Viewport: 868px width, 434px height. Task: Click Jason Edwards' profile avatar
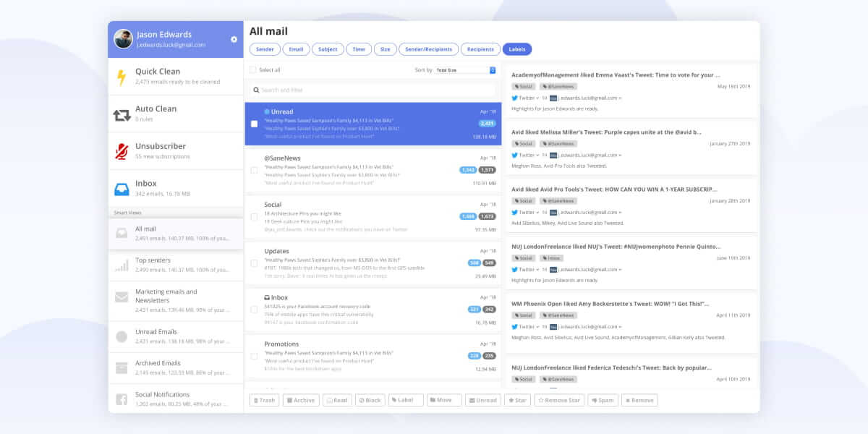pyautogui.click(x=123, y=39)
